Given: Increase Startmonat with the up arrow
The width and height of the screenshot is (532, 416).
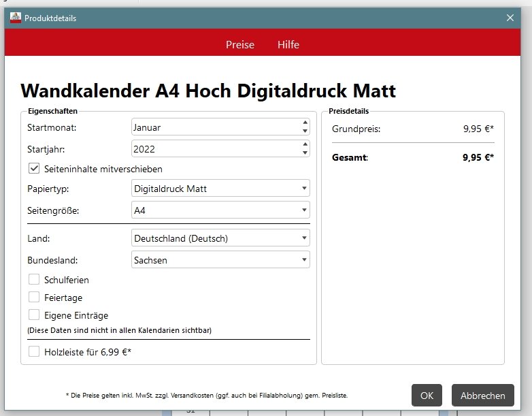Looking at the screenshot, I should 304,123.
